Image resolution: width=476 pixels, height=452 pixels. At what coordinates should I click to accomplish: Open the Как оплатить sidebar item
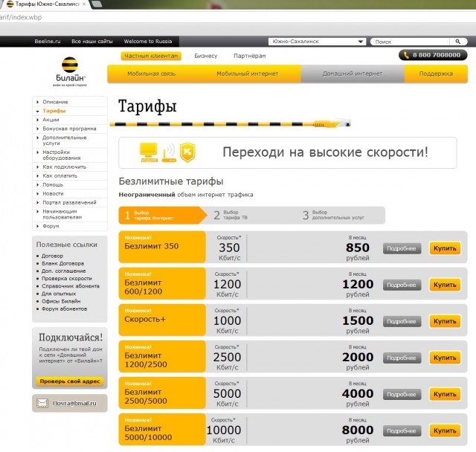pyautogui.click(x=59, y=175)
